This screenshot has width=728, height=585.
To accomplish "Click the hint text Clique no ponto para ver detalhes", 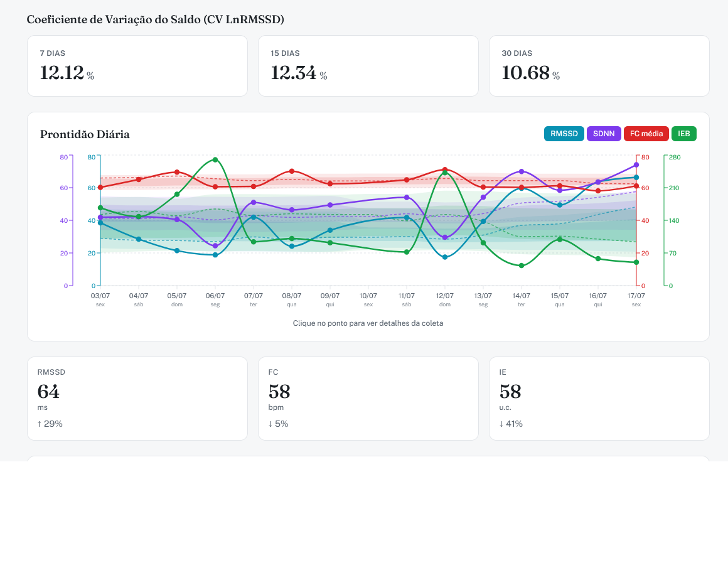I will tap(368, 323).
